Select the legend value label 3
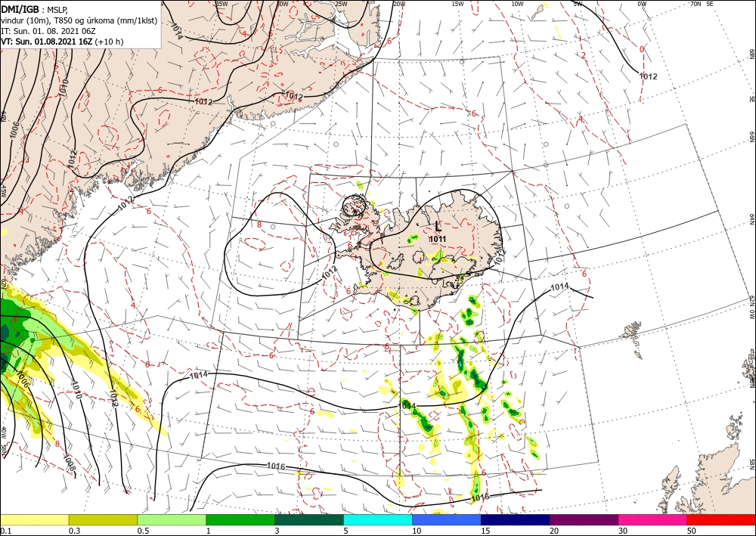756x536 pixels. pos(277,531)
